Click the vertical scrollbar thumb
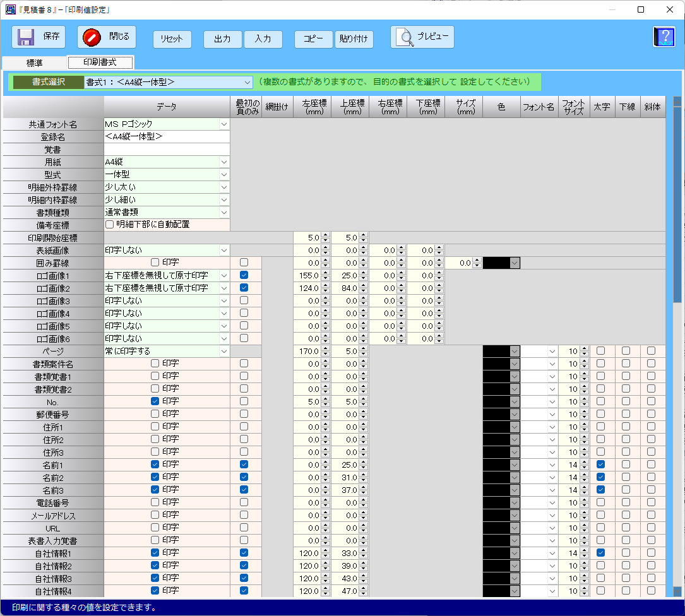 point(677,204)
